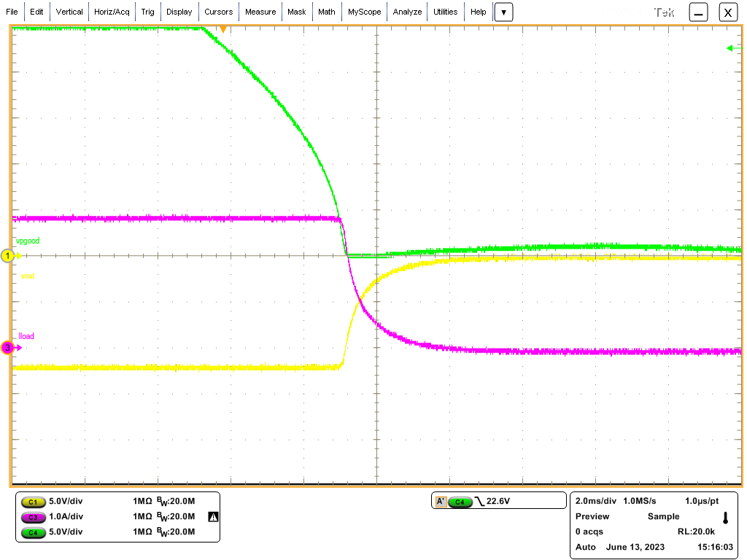Open the Trig menu

148,12
